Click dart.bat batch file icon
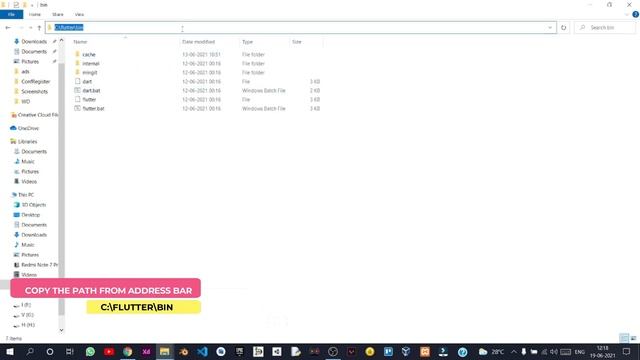Viewport: 640px width, 360px height. [x=77, y=90]
